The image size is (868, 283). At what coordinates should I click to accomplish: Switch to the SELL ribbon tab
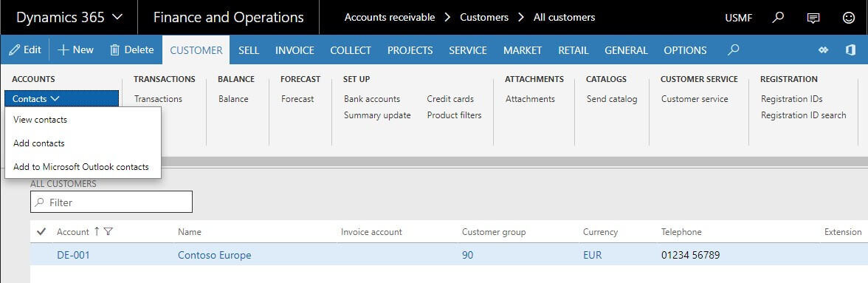pos(249,50)
